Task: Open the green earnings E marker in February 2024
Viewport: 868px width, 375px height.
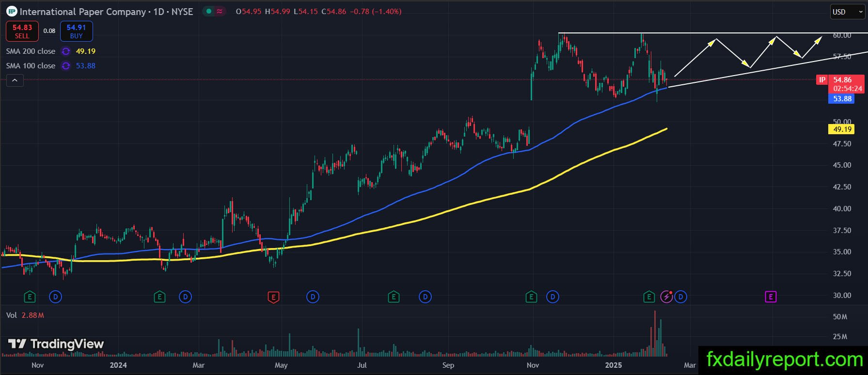Action: pos(159,297)
